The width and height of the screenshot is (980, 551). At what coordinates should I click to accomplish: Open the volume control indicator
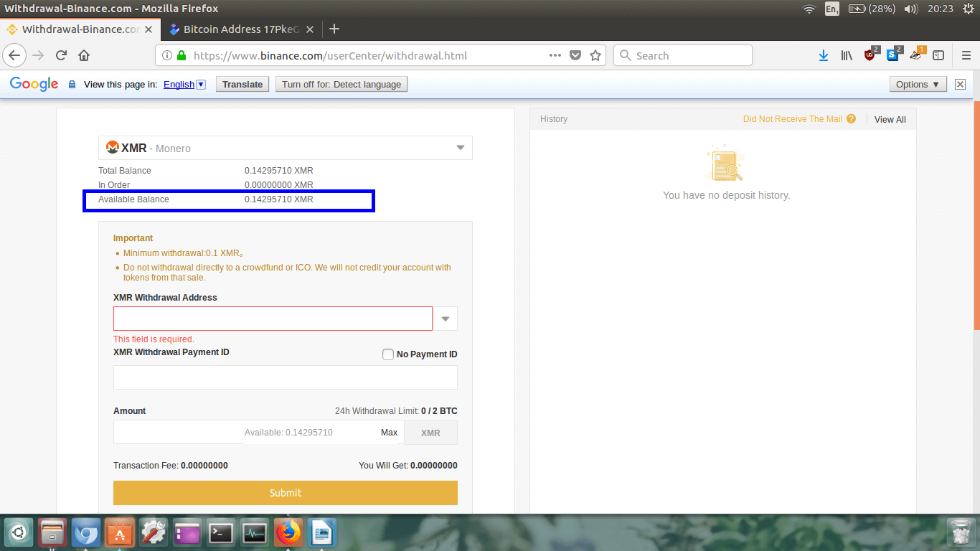tap(911, 9)
